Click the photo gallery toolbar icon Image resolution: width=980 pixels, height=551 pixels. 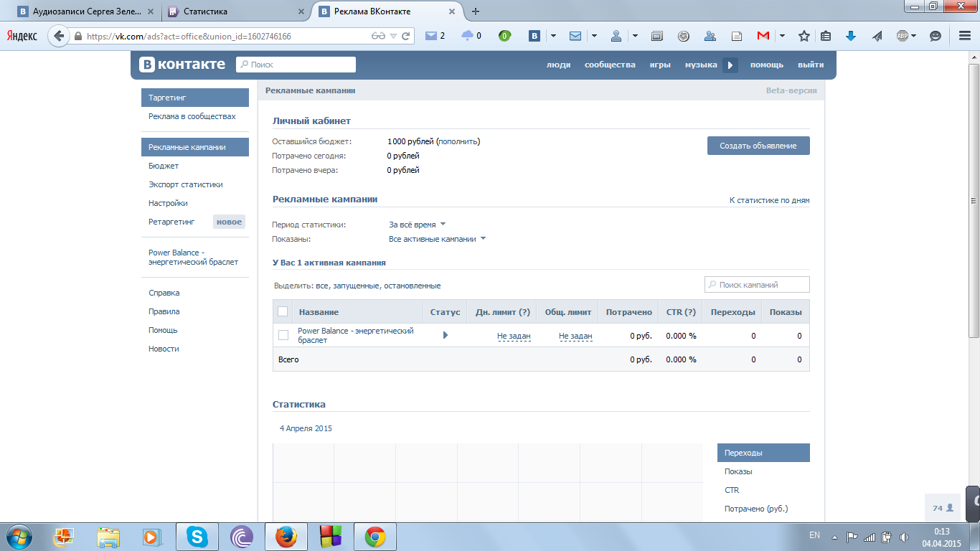pyautogui.click(x=657, y=36)
